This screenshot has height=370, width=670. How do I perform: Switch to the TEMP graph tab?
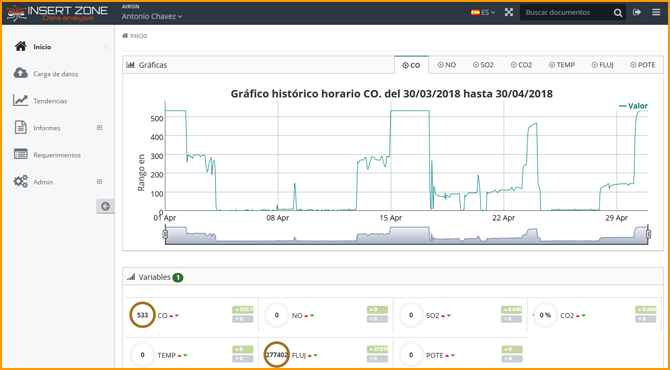coord(562,65)
